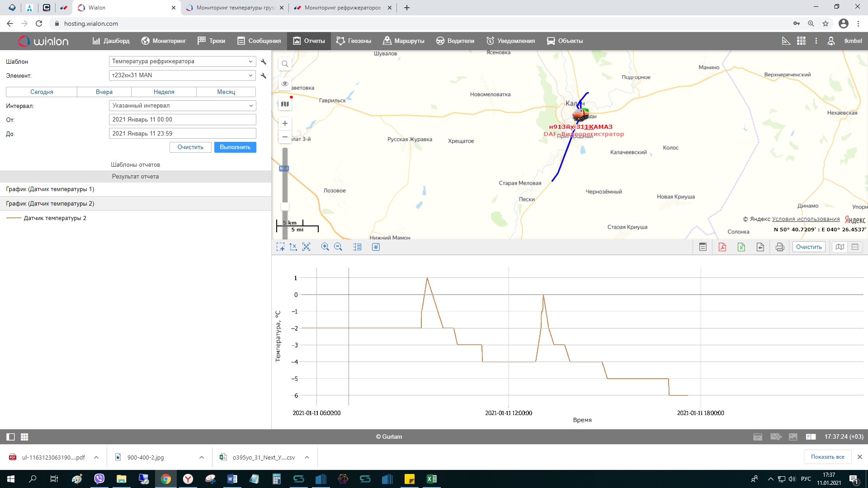The width and height of the screenshot is (868, 488).
Task: Zoom out on the chart
Action: coord(338,247)
